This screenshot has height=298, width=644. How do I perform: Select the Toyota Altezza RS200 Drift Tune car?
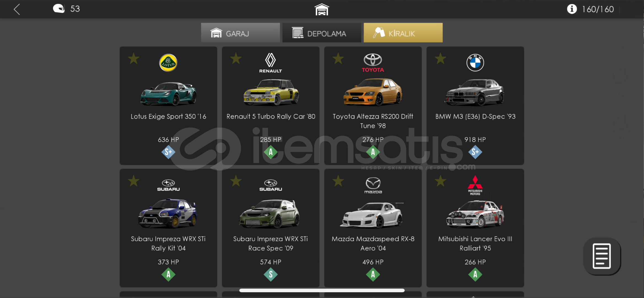[373, 106]
